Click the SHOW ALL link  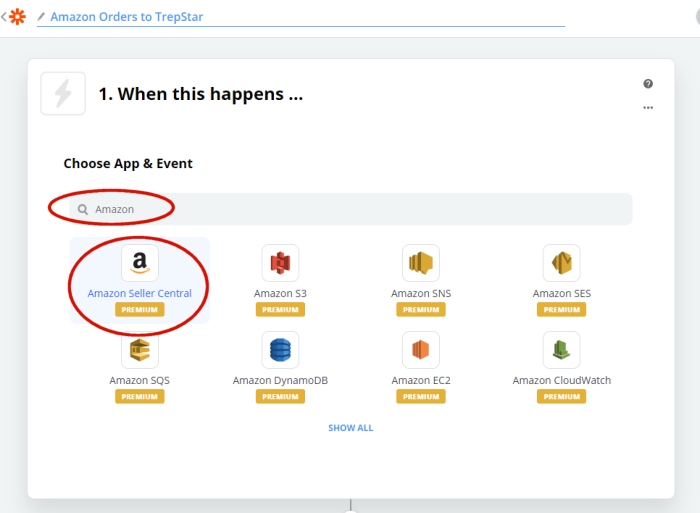pyautogui.click(x=350, y=428)
